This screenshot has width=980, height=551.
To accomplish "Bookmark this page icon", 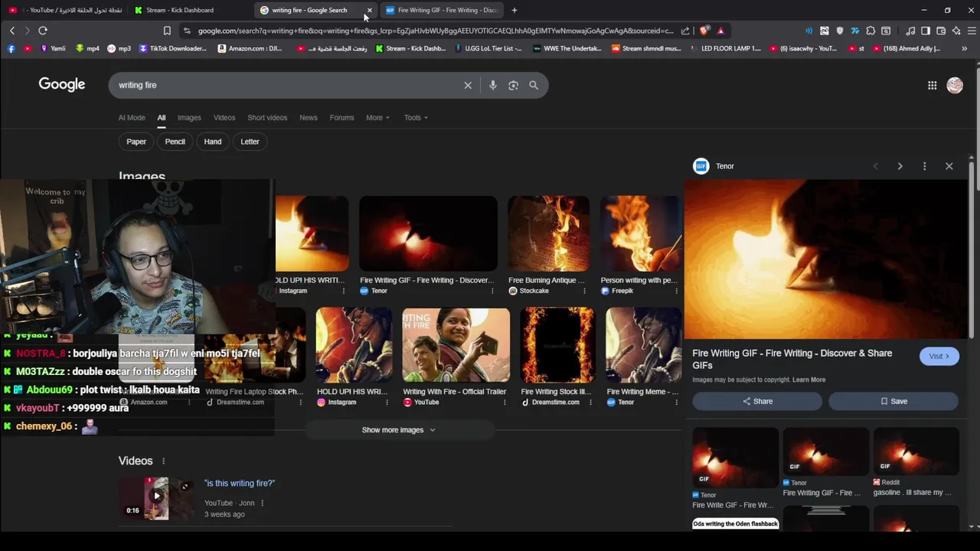I will click(x=167, y=31).
